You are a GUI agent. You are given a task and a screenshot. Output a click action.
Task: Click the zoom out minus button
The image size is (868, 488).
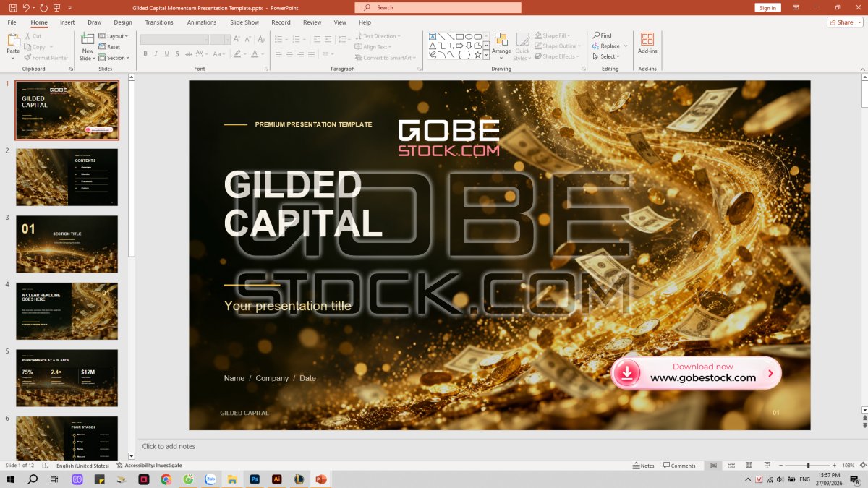click(780, 466)
